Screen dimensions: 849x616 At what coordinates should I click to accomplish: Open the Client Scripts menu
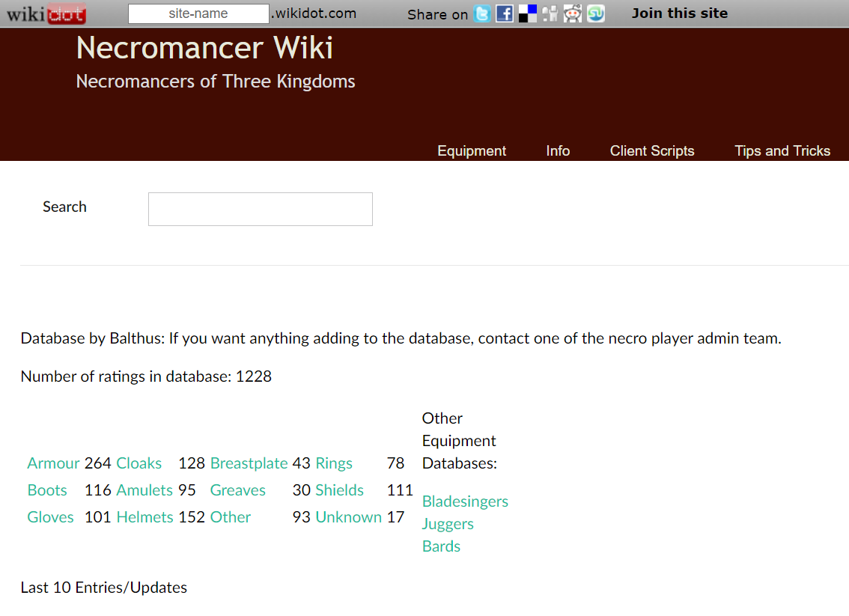click(x=652, y=150)
